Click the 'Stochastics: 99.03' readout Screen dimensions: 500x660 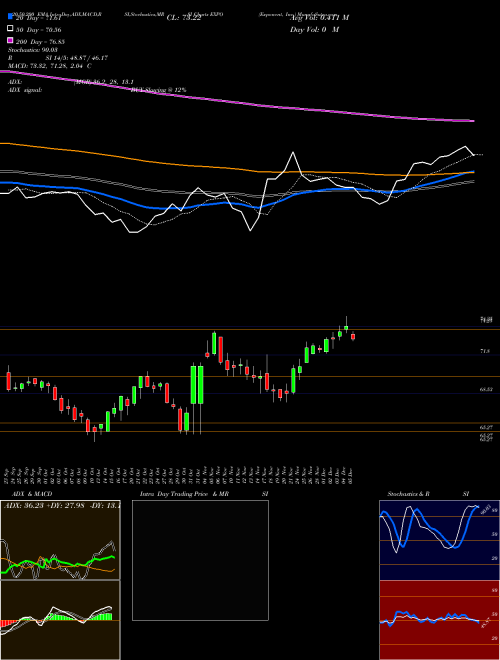(33, 50)
